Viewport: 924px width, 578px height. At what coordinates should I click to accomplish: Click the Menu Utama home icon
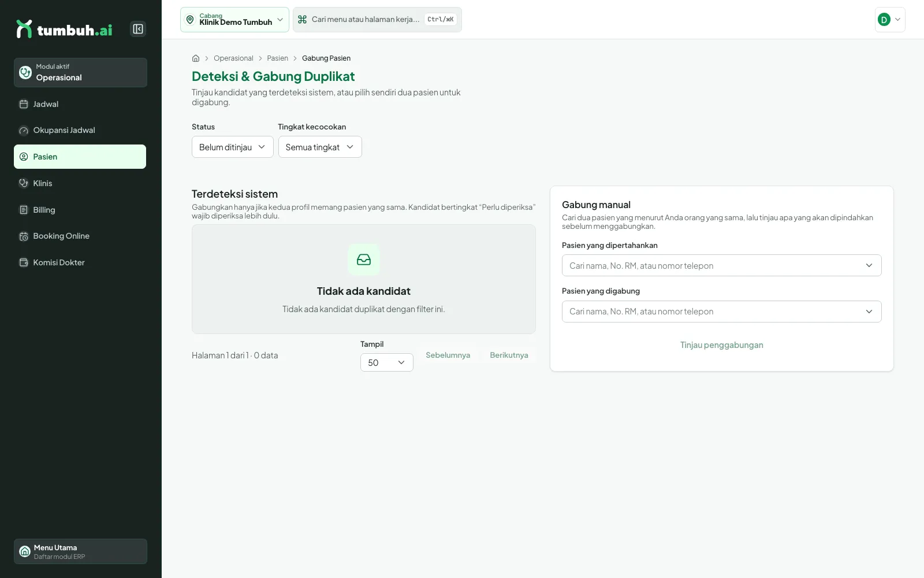point(25,551)
